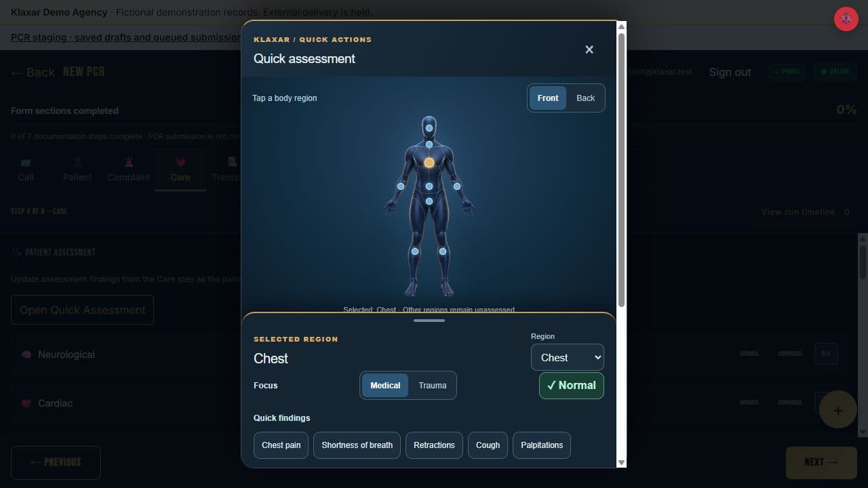This screenshot has height=488, width=868.
Task: Close the Quick assessment dialog with the X
Action: (589, 49)
